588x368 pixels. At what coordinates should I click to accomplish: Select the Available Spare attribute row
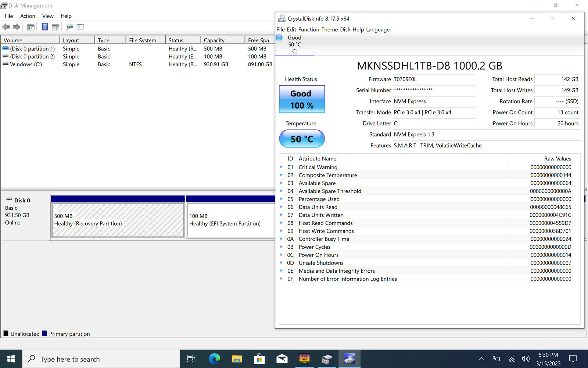click(x=429, y=183)
